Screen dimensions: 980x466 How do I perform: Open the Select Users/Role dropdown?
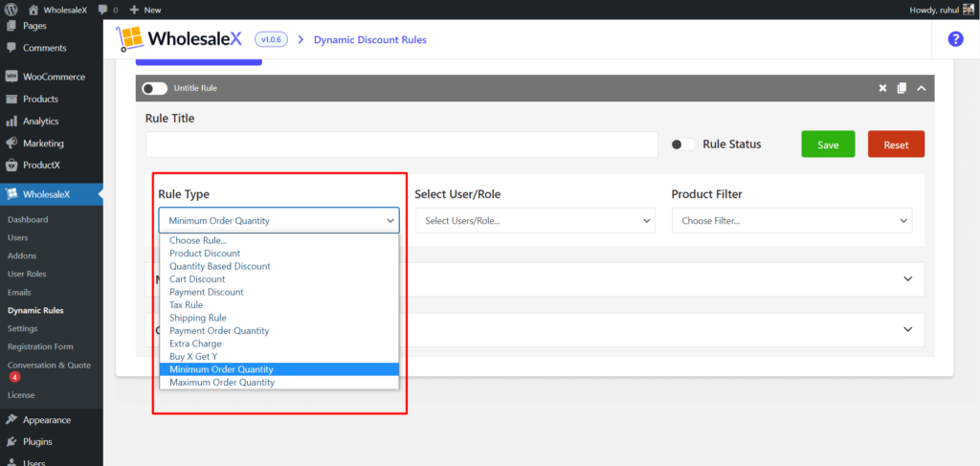point(535,220)
